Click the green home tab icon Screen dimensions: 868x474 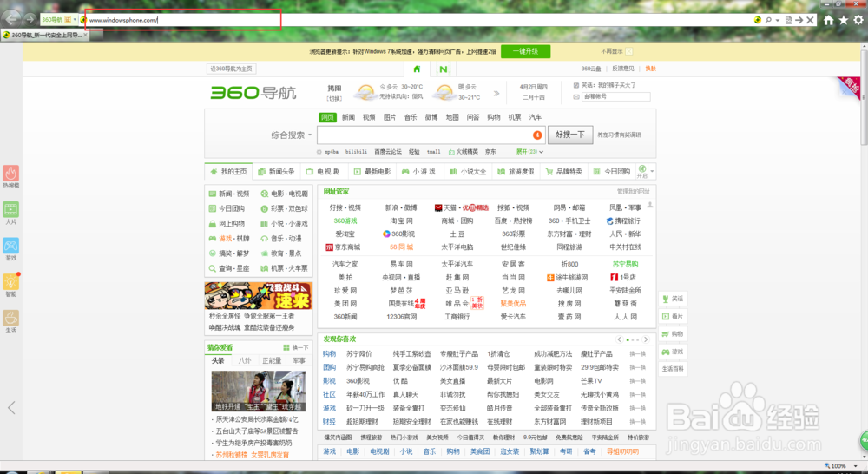point(417,69)
